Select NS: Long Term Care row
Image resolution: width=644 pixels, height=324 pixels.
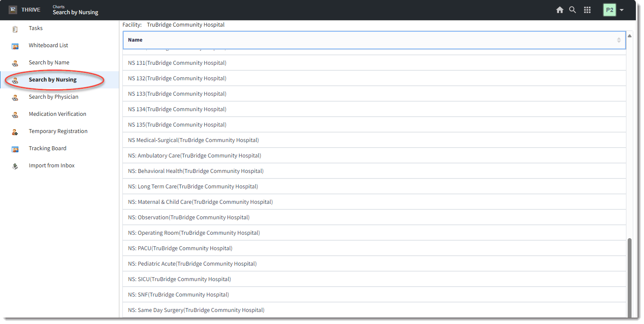pyautogui.click(x=374, y=186)
